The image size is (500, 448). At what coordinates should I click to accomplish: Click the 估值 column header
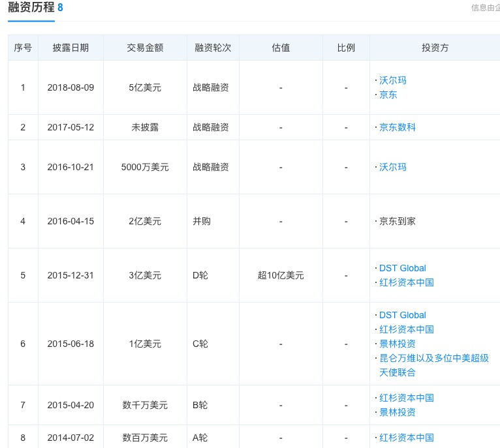(x=281, y=48)
